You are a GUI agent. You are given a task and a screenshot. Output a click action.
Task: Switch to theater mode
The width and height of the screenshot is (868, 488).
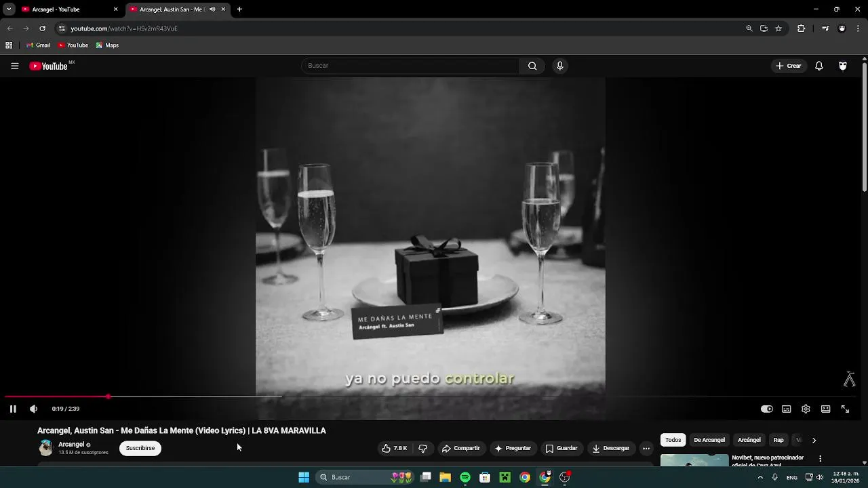tap(825, 409)
